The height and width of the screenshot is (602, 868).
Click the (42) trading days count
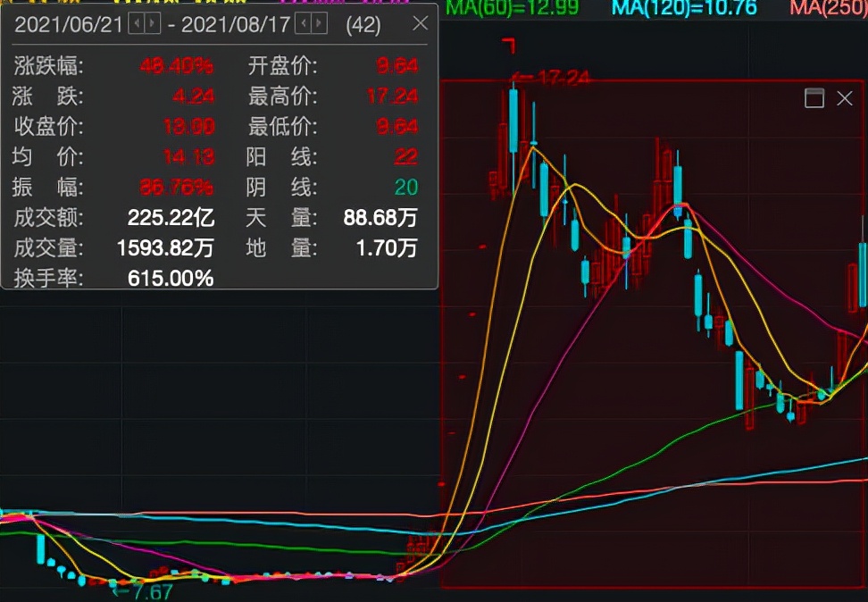363,25
